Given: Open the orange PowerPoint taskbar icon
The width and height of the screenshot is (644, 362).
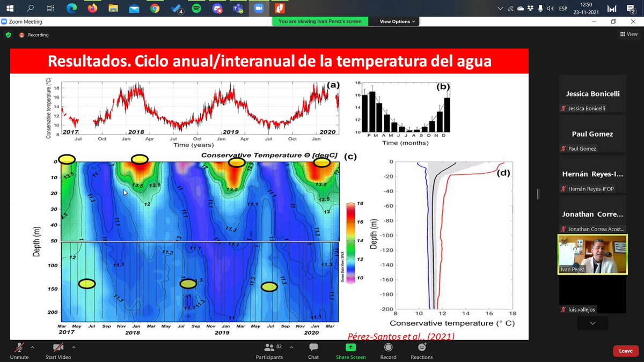Looking at the screenshot, I should pyautogui.click(x=279, y=9).
